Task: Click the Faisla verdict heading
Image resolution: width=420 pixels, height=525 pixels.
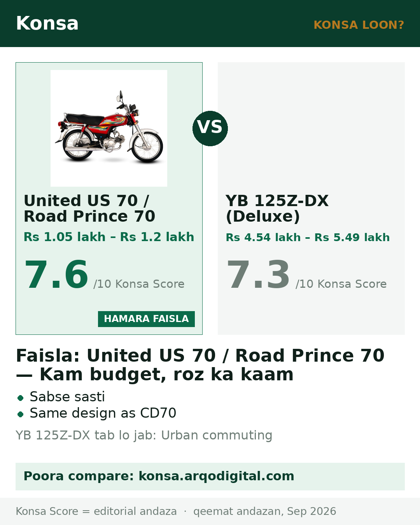Action: pos(200,365)
